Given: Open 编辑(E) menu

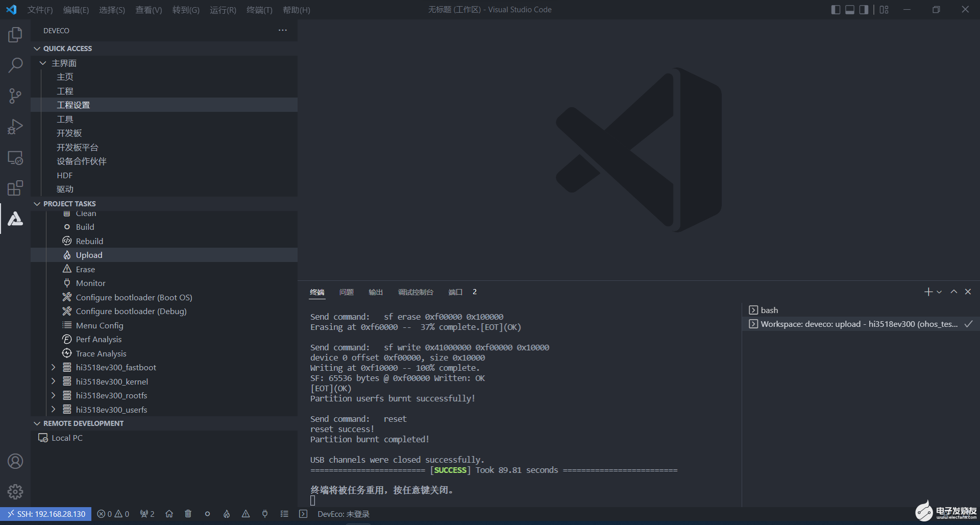Looking at the screenshot, I should (76, 10).
